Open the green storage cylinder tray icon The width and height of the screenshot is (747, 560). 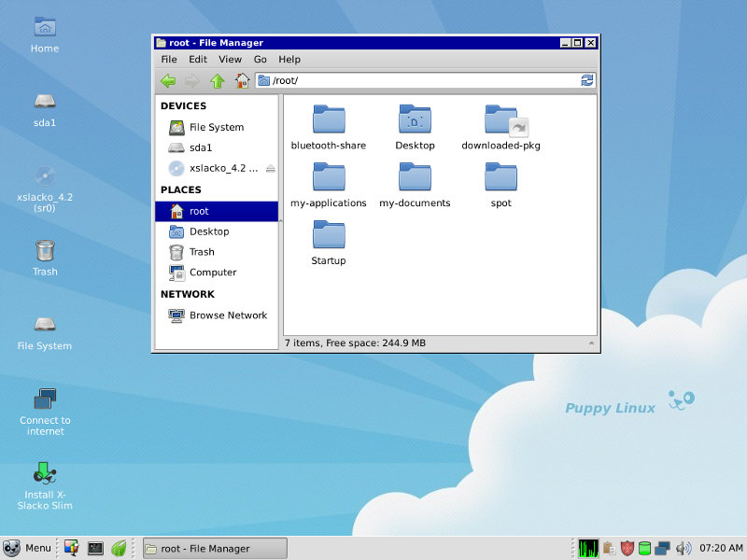pos(644,549)
